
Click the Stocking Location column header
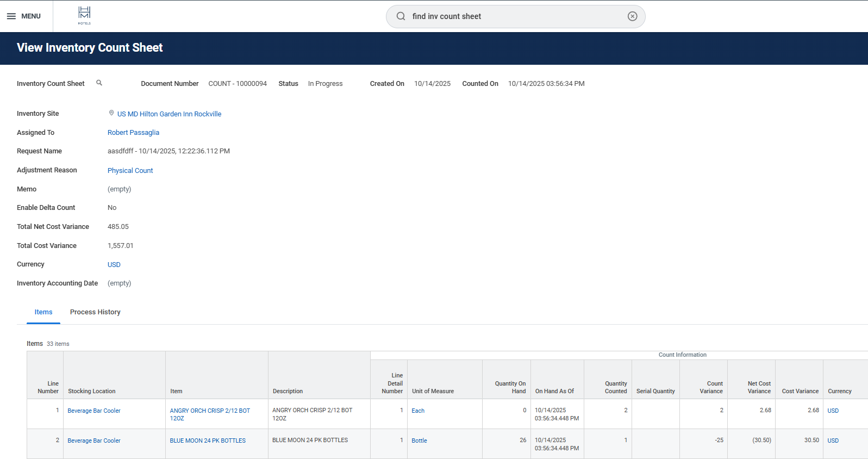click(x=92, y=391)
